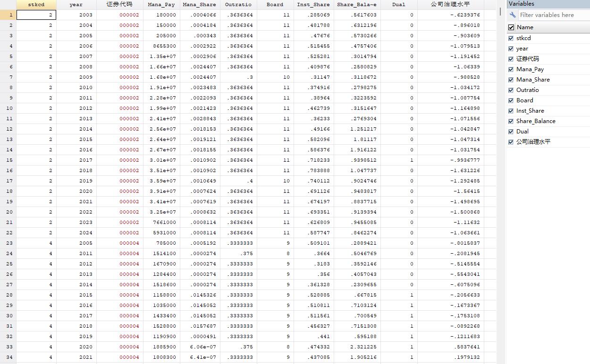Click the wrench icon in the variables filter

(513, 15)
